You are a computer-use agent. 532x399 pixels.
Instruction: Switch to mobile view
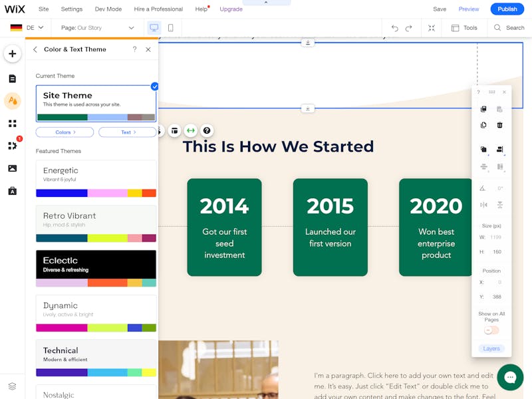click(x=171, y=28)
